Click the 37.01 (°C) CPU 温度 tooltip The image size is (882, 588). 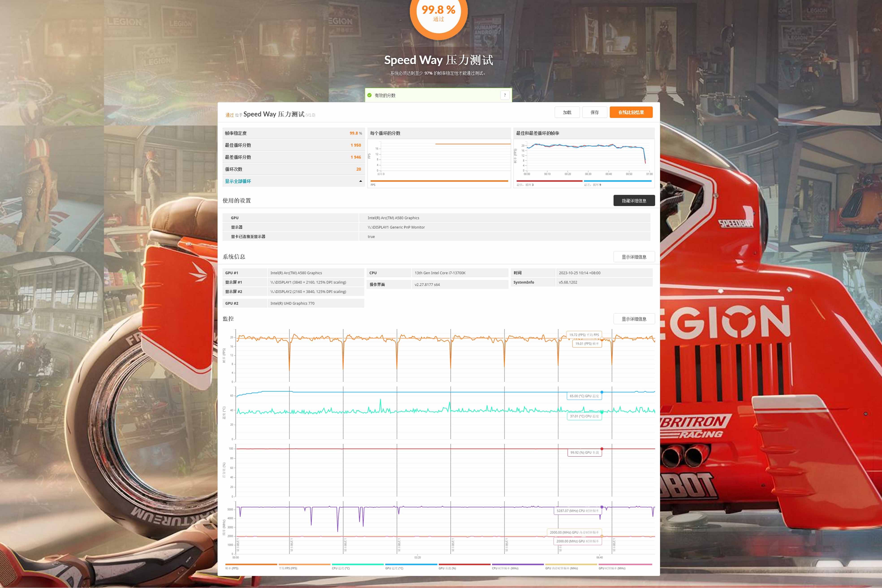click(x=584, y=416)
